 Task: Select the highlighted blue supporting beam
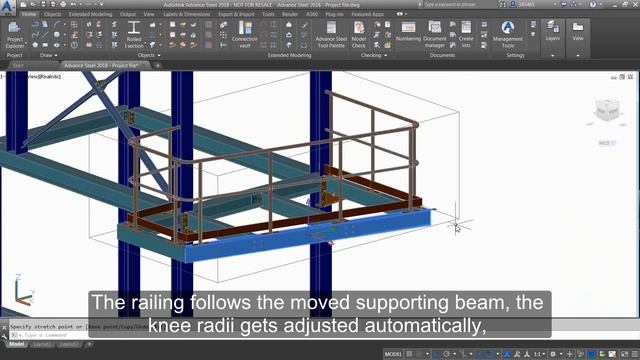pyautogui.click(x=308, y=237)
